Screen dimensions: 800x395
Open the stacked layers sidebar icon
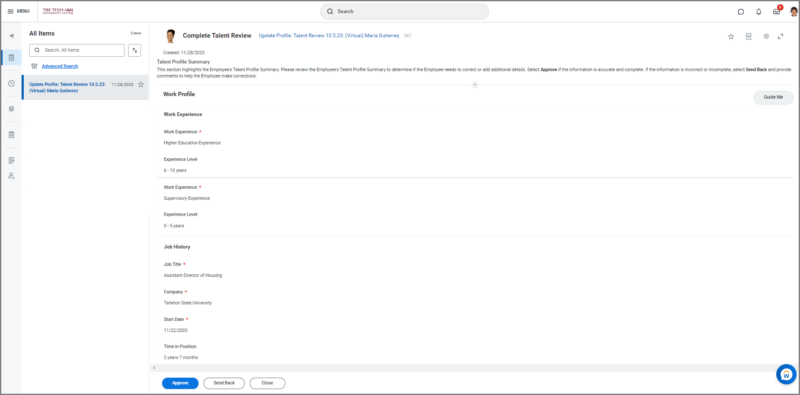point(11,109)
